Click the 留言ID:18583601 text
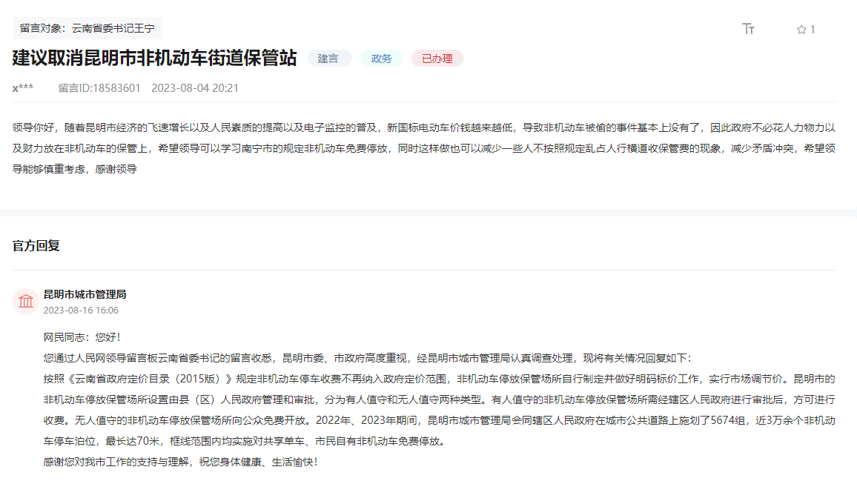857x504 pixels. click(x=99, y=88)
